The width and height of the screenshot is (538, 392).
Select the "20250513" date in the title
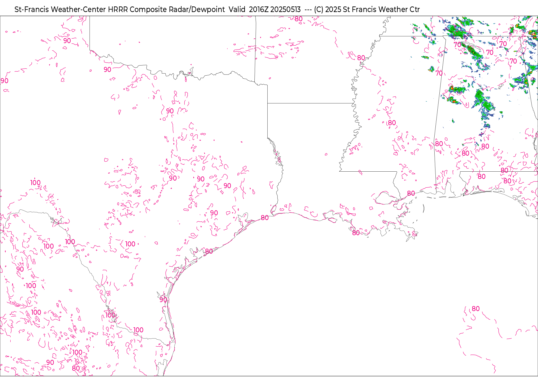286,10
